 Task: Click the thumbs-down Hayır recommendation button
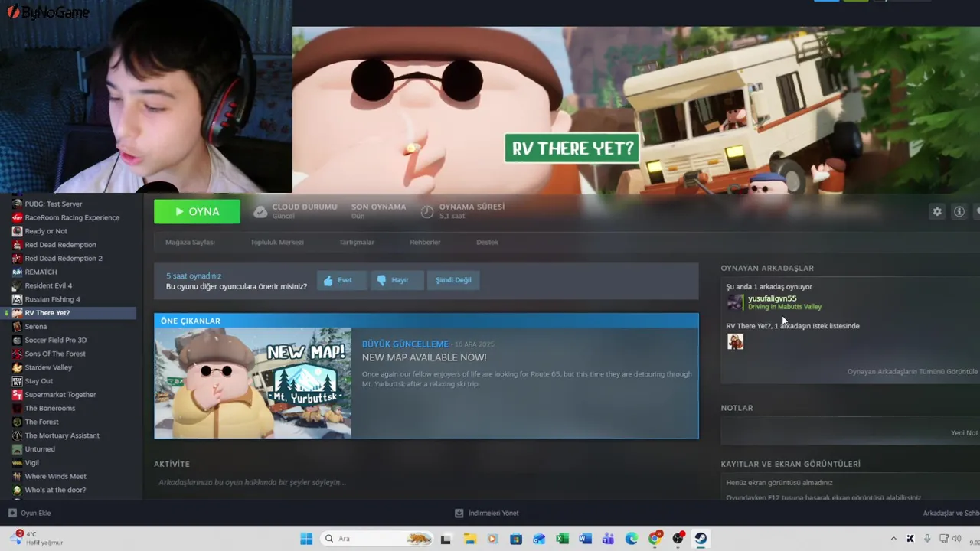[397, 280]
